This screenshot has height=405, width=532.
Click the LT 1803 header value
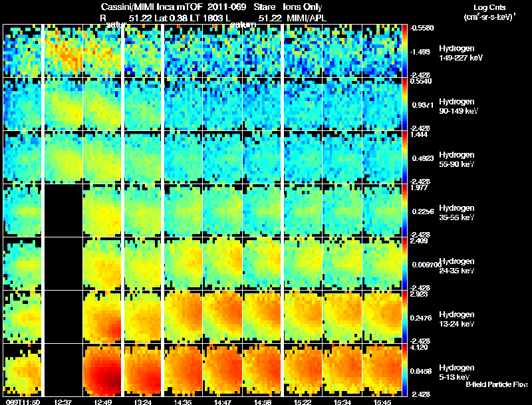pyautogui.click(x=206, y=18)
